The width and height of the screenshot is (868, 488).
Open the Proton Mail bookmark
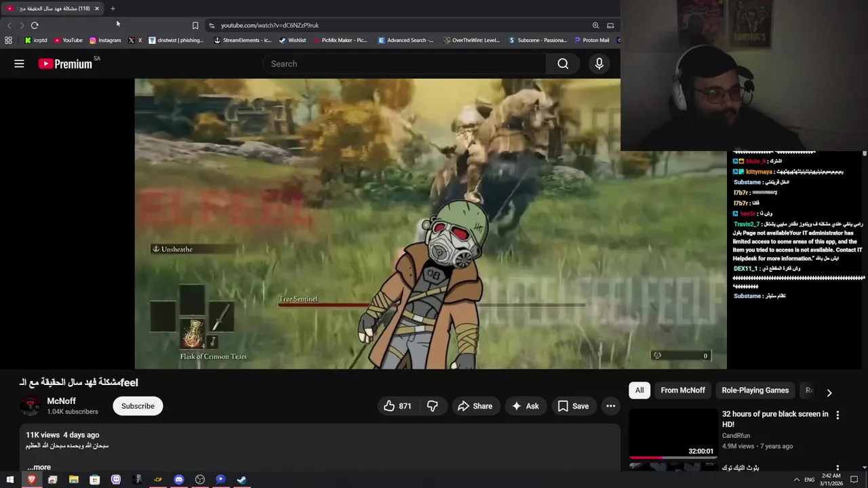tap(591, 40)
